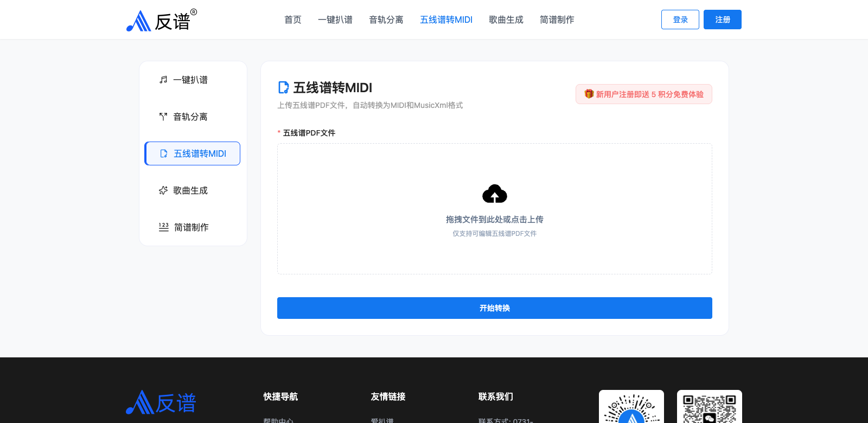Click the gift icon in the promo banner
868x423 pixels.
pos(589,94)
